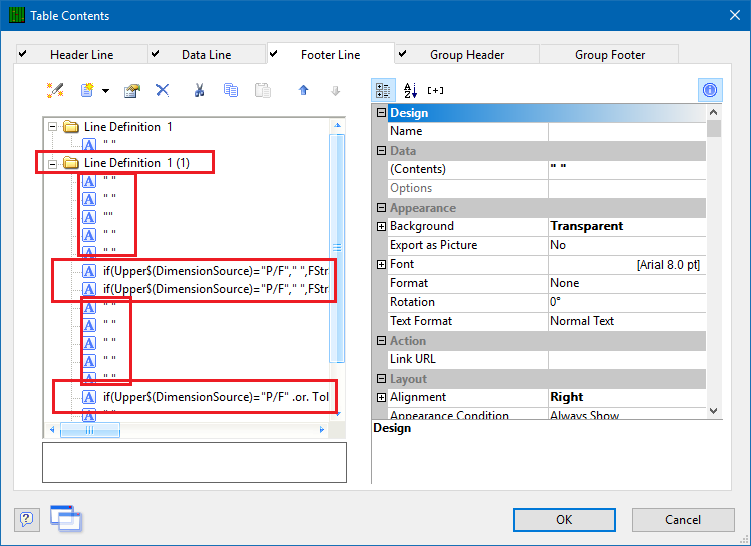Toggle the Header Line tab checkmark
The width and height of the screenshot is (751, 546).
pyautogui.click(x=23, y=54)
